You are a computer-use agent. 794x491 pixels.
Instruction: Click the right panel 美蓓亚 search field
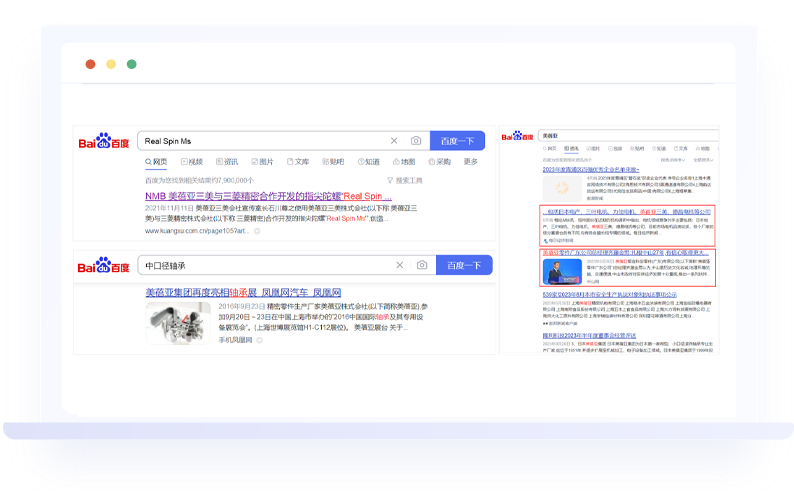628,136
